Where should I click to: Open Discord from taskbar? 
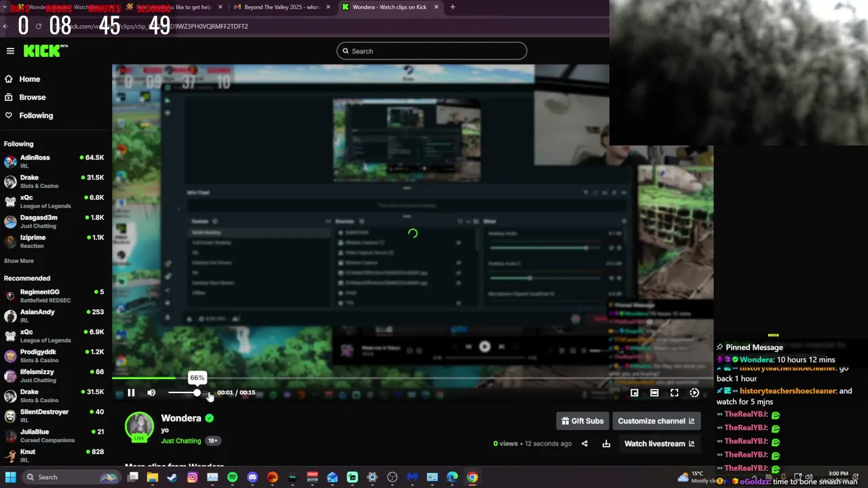(252, 477)
